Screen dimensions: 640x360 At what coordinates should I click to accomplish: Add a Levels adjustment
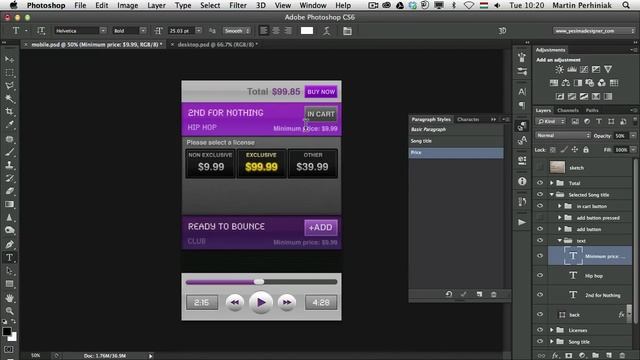pyautogui.click(x=572, y=69)
